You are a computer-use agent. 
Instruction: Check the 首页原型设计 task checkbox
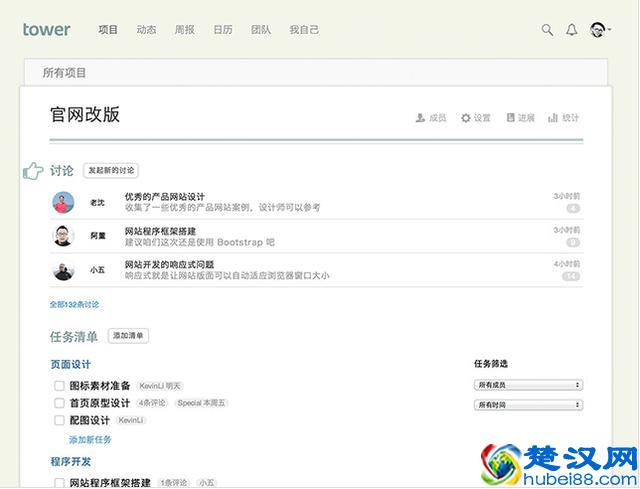[59, 403]
